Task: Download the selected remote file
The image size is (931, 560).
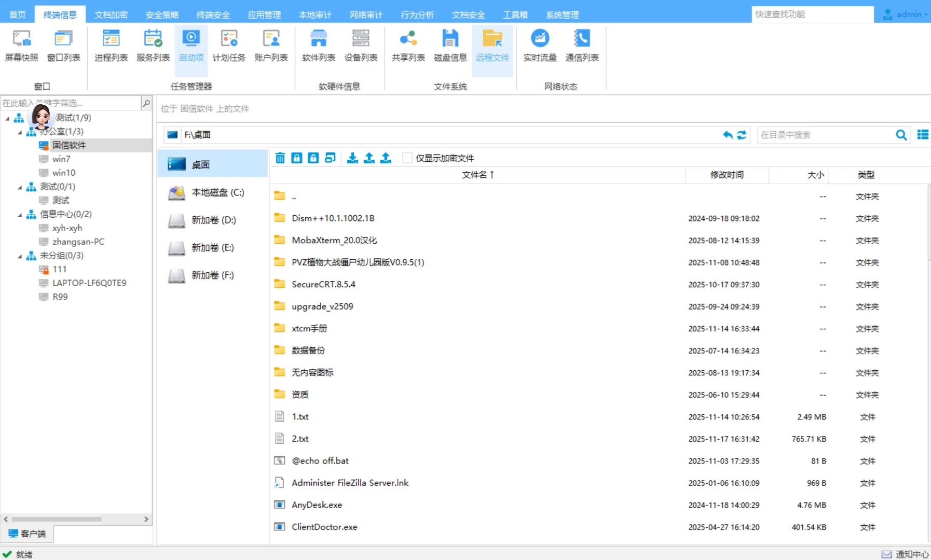Action: (x=352, y=158)
